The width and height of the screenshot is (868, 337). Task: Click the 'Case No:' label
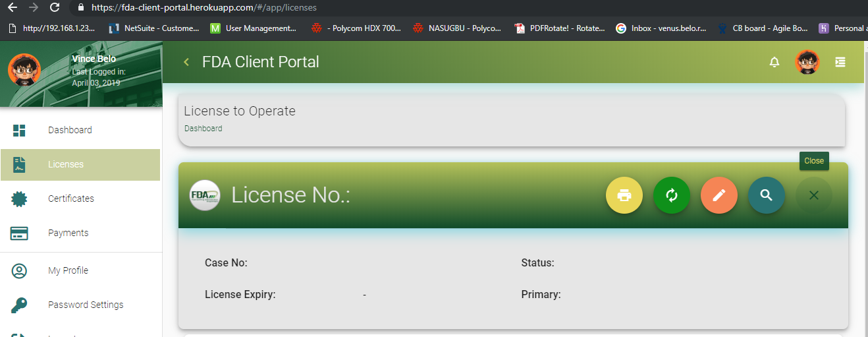[226, 262]
